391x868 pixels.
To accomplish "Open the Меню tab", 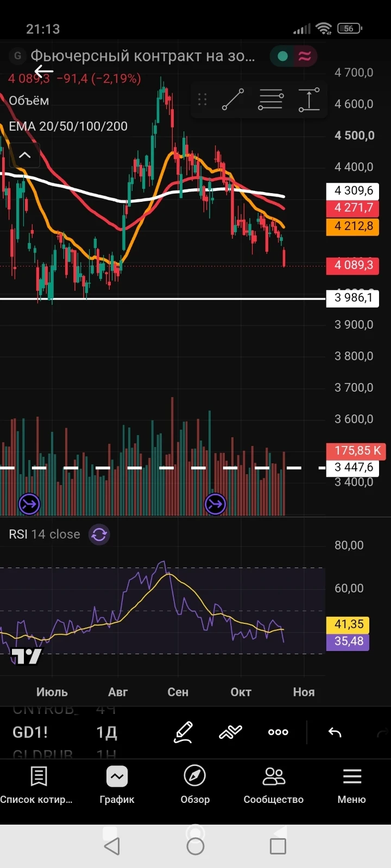I will pos(352,786).
